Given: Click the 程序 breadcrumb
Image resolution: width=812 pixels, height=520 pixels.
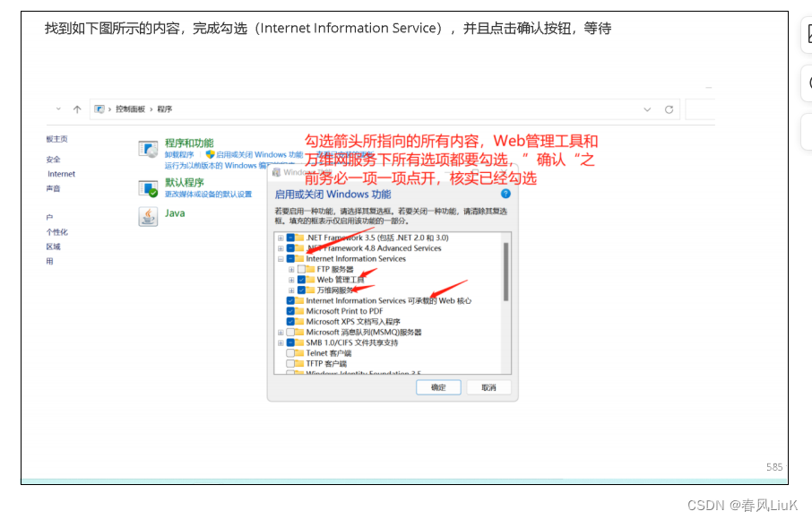Looking at the screenshot, I should click(165, 108).
